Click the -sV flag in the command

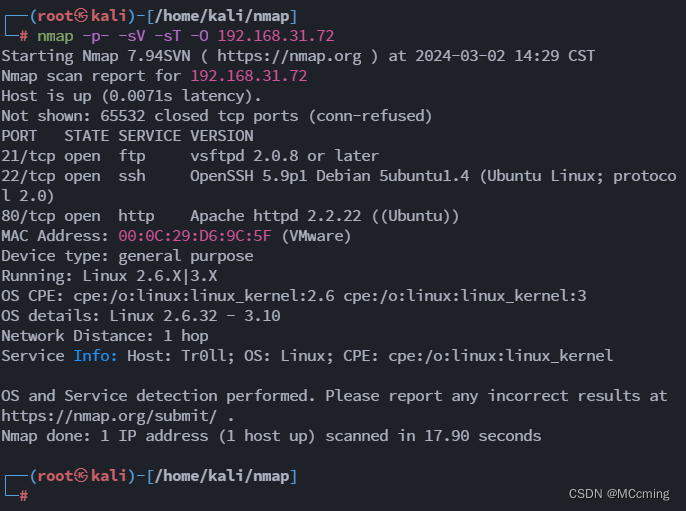tap(132, 36)
